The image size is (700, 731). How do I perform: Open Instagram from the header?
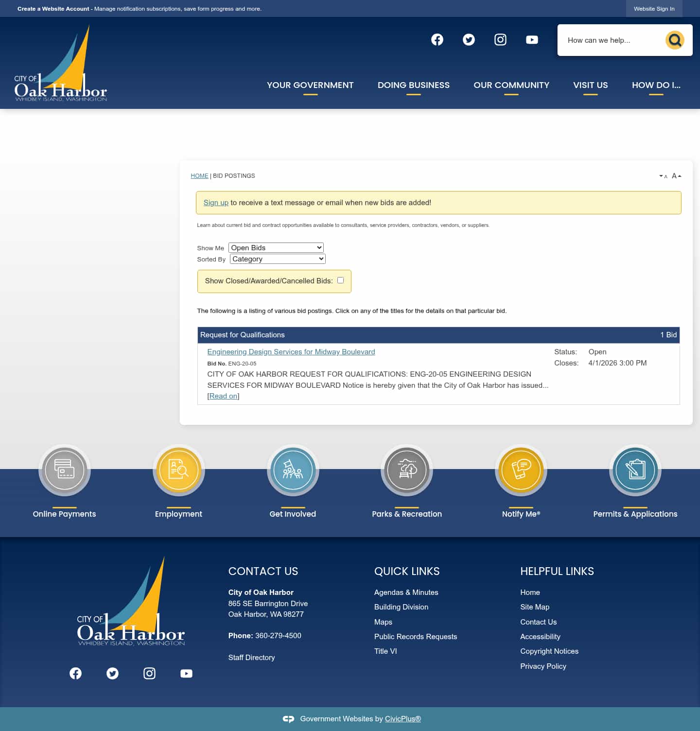tap(500, 39)
